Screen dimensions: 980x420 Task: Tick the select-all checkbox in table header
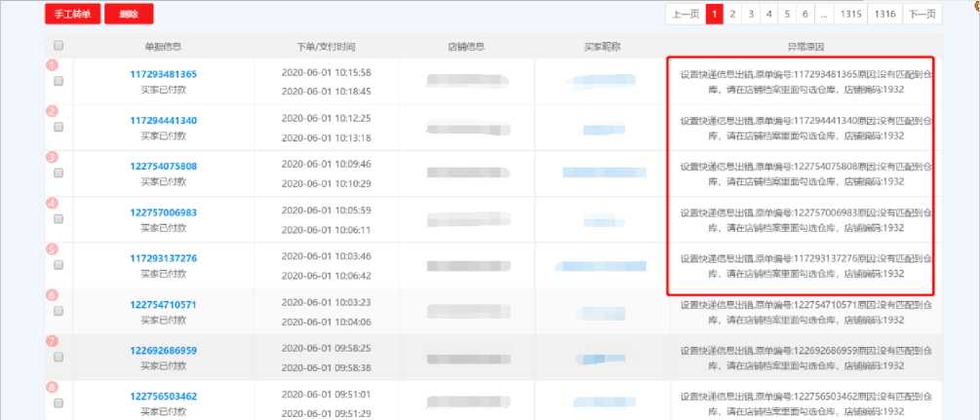pos(59,46)
